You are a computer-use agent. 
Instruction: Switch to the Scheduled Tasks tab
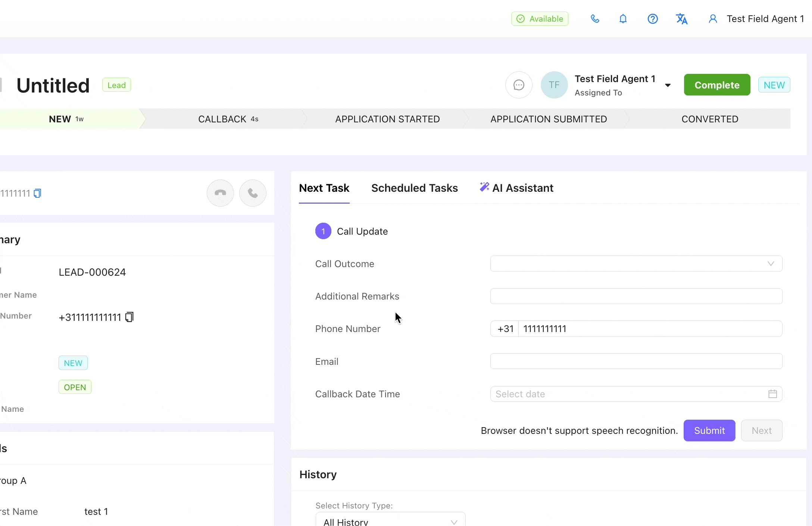[x=414, y=188]
